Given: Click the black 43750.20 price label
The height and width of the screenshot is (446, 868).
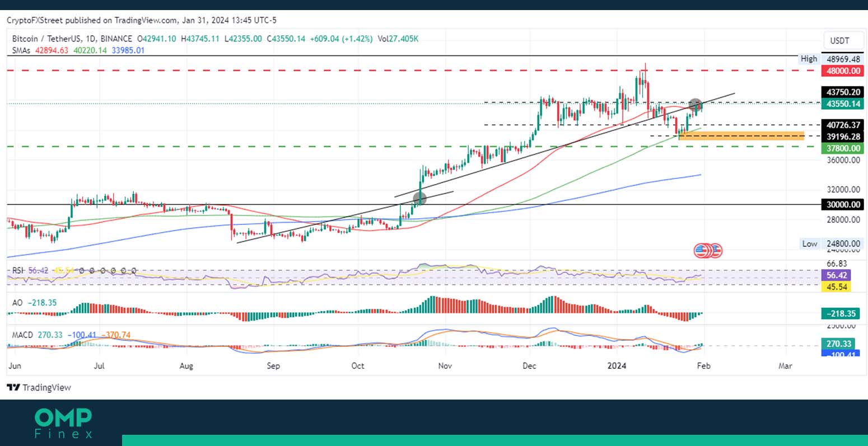Looking at the screenshot, I should [843, 92].
